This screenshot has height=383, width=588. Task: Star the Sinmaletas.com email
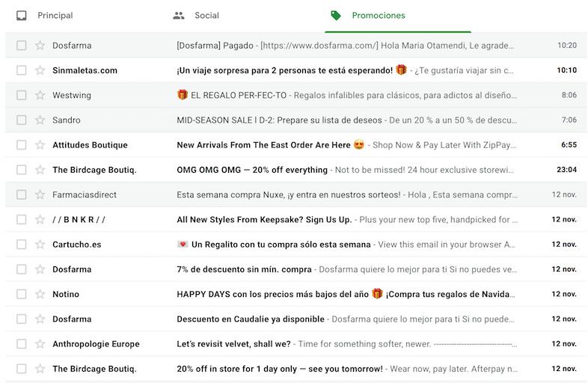tap(40, 70)
